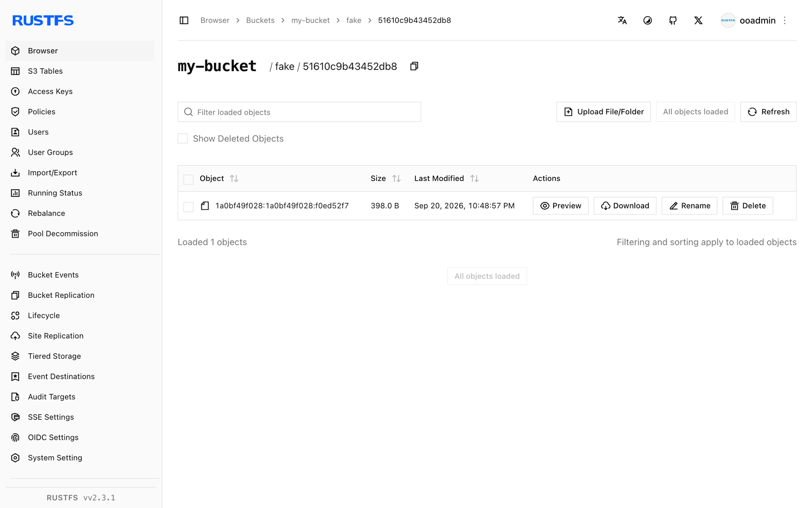
Task: Click the bottom All objects loaded button
Action: tap(487, 276)
